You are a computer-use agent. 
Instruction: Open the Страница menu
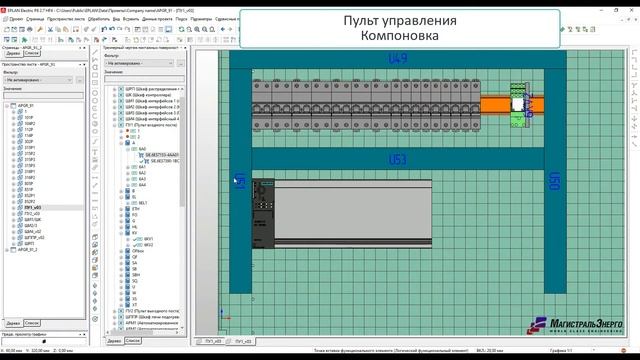(35, 19)
